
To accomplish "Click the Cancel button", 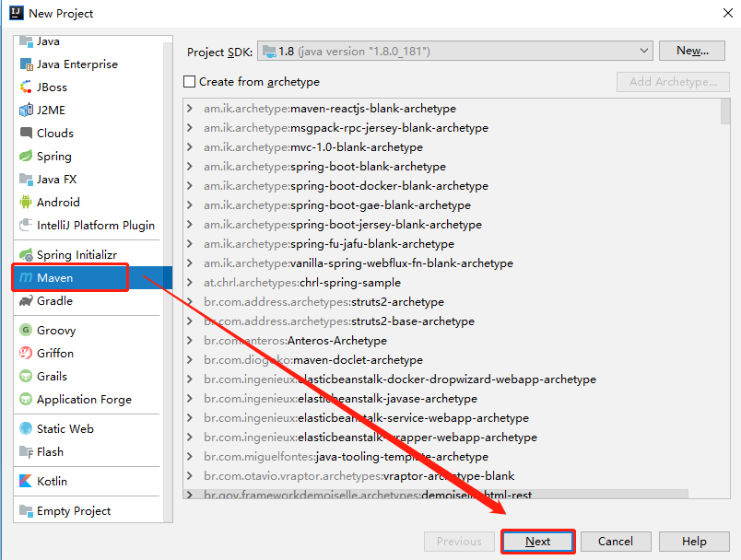I will (x=616, y=541).
